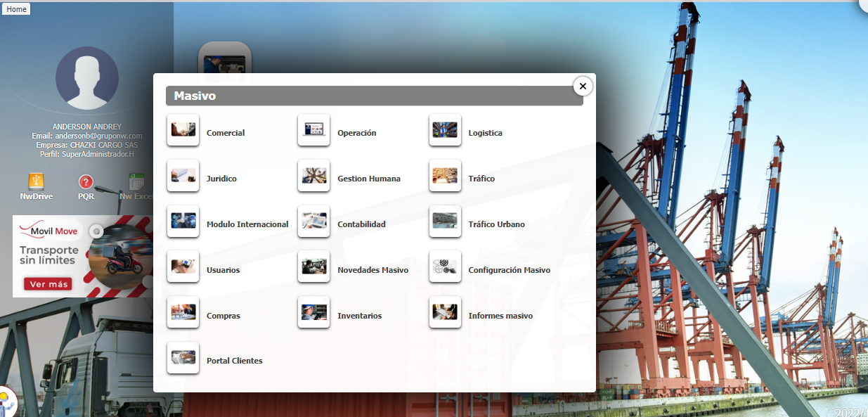
Task: Open the Usuarios module
Action: pos(183,267)
